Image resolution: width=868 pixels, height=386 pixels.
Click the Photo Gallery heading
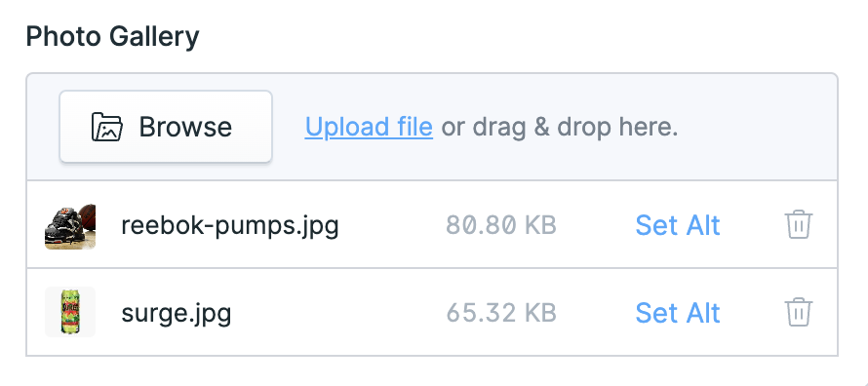point(112,37)
